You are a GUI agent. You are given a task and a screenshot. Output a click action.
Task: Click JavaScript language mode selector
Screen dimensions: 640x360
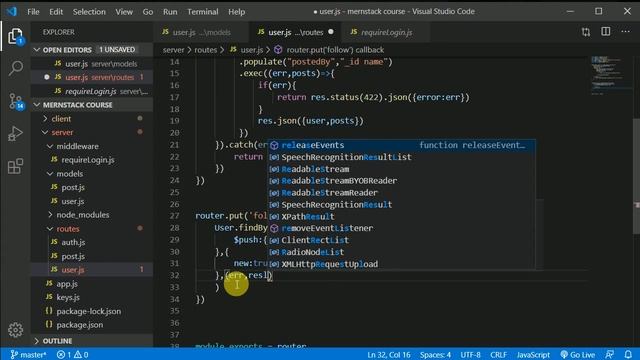click(x=533, y=355)
